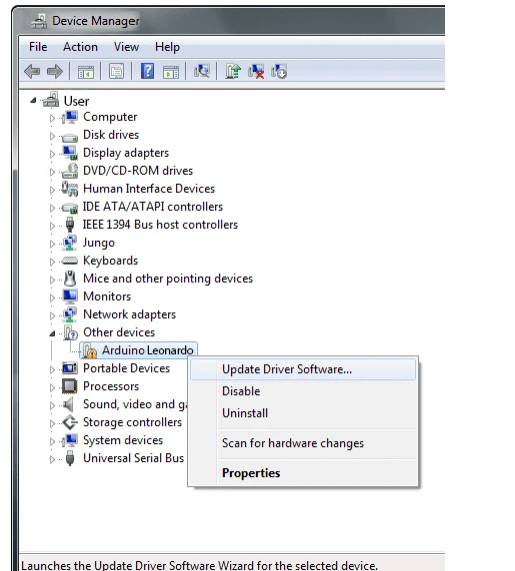Click the Properties sheet toolbar icon
Viewport: 515px width, 571px height.
pos(117,71)
